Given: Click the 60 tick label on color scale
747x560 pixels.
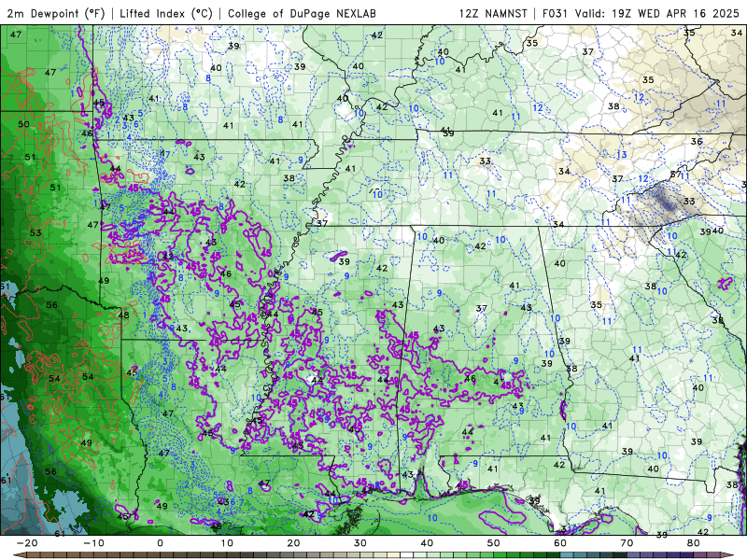Looking at the screenshot, I should (x=560, y=543).
